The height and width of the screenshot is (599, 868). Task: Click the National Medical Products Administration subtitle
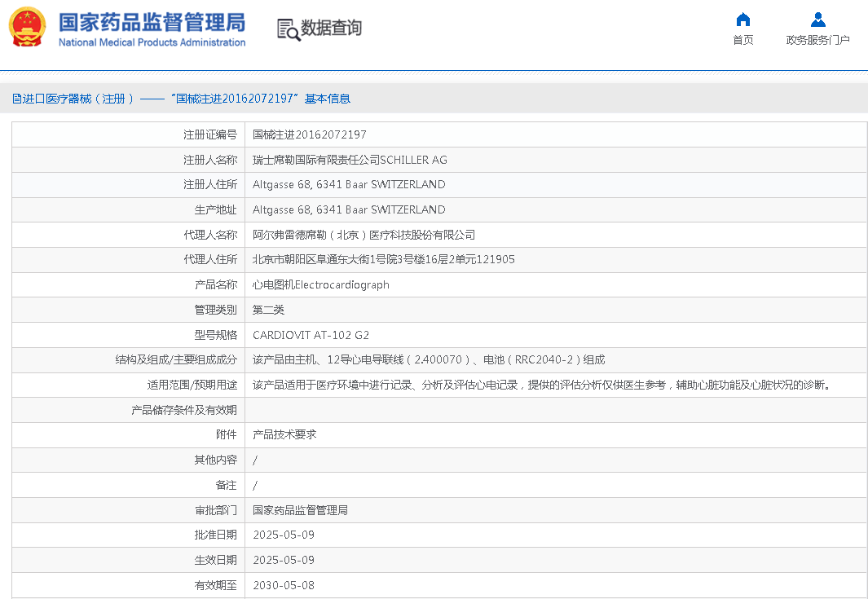pos(152,42)
